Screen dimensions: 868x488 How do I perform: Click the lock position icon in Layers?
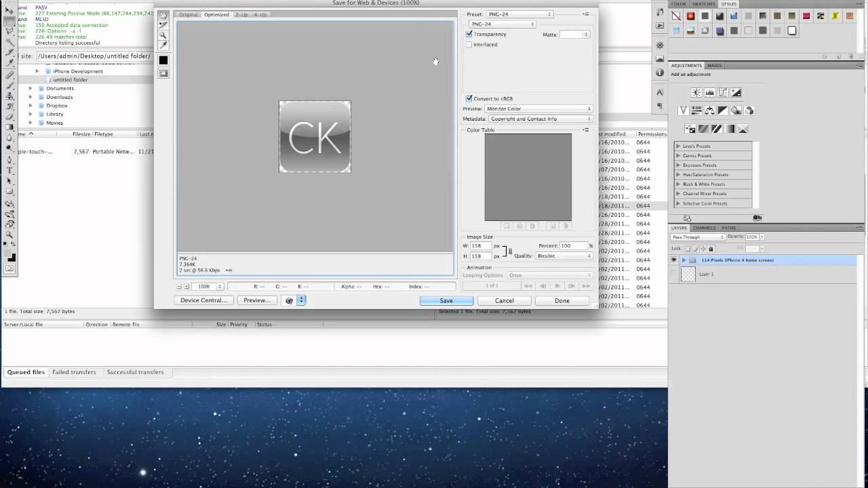[703, 249]
